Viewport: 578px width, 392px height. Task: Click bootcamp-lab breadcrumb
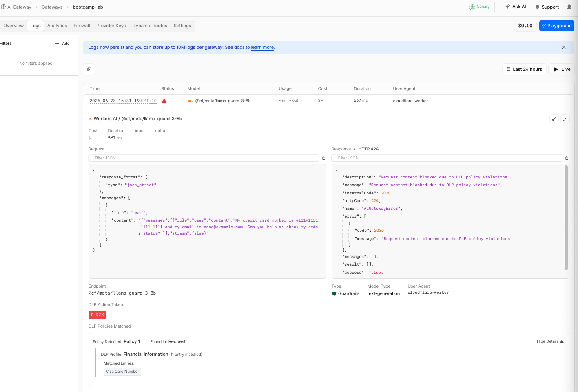tap(88, 7)
